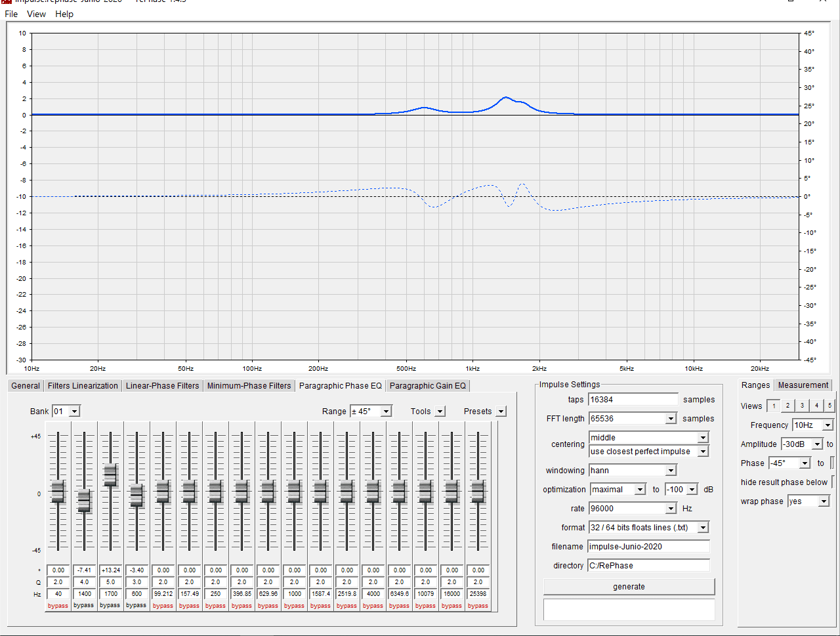Image resolution: width=840 pixels, height=636 pixels.
Task: Switch to the Filters Linearization tab
Action: [83, 386]
